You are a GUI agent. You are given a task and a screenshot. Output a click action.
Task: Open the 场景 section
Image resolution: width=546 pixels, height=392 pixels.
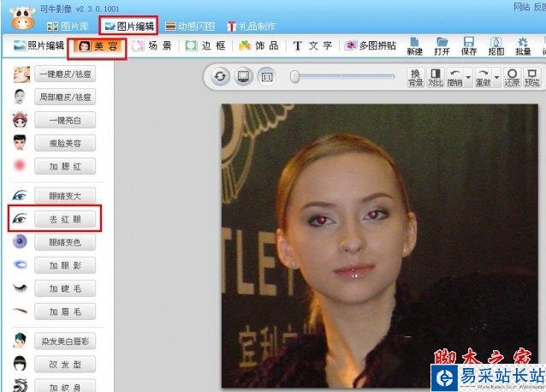pyautogui.click(x=151, y=45)
